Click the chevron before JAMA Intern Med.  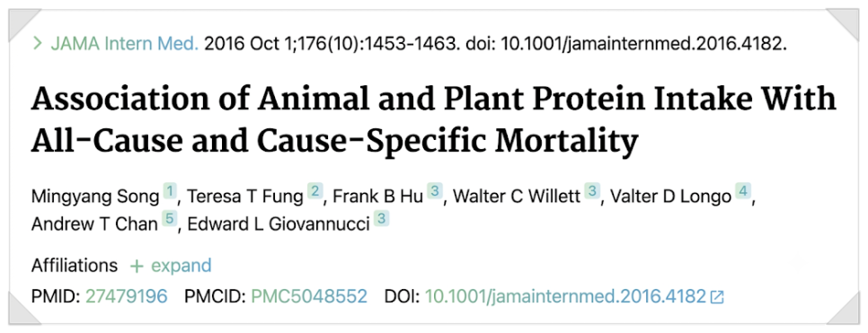click(x=38, y=43)
